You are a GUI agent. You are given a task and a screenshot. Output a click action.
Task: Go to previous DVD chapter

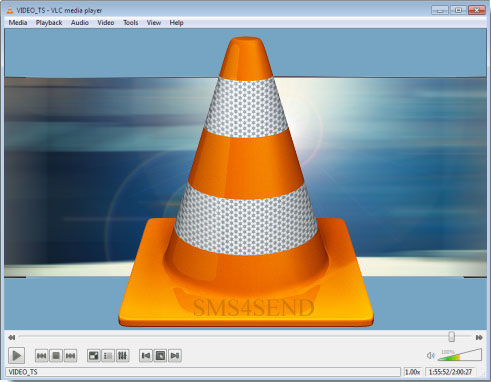146,356
